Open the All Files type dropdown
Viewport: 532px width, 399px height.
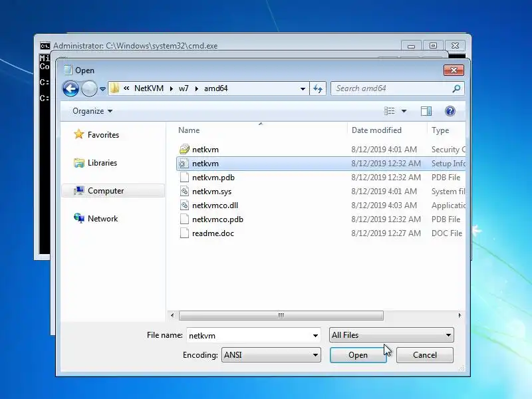[x=391, y=335]
